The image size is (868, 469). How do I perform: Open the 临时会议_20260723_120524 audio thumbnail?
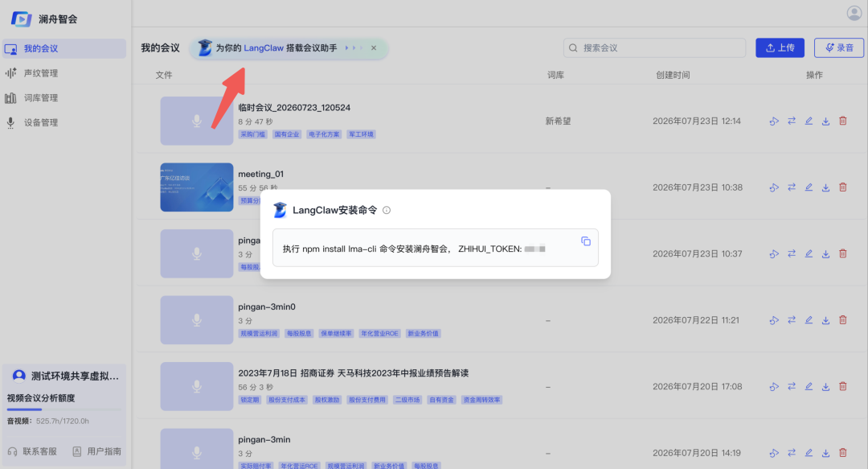click(197, 121)
